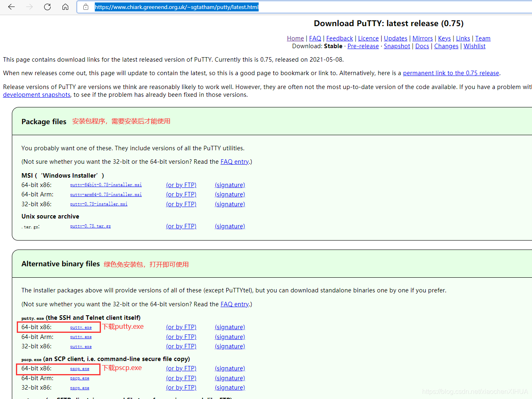
Task: Download putty-64bit-0.75-installer.msi
Action: coord(106,185)
